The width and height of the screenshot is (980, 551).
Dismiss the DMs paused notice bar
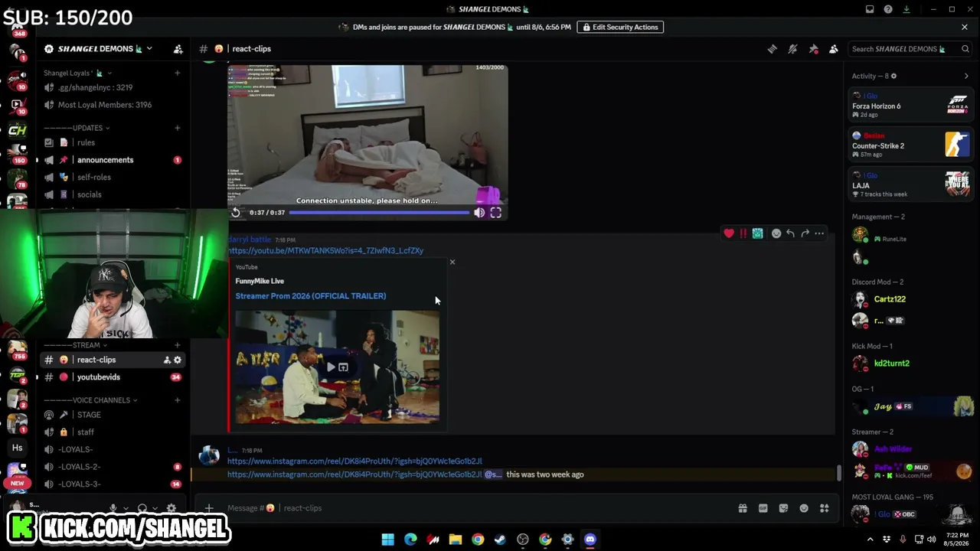(965, 27)
